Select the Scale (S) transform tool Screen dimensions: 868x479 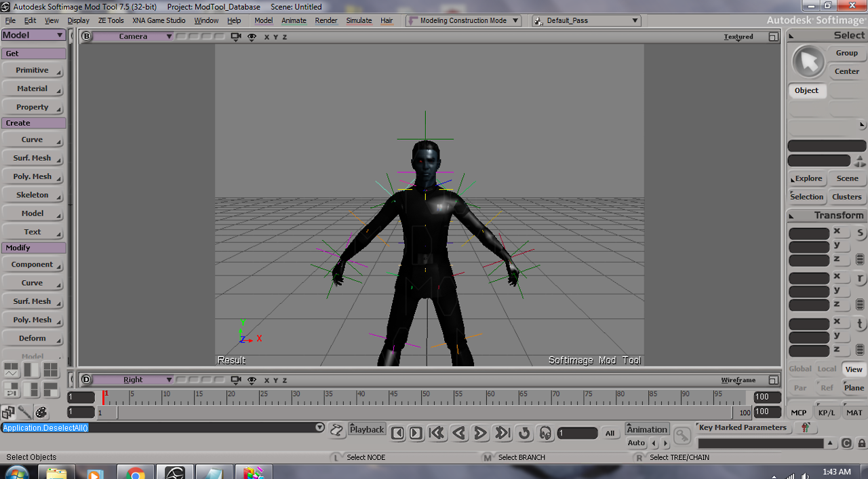pos(860,233)
